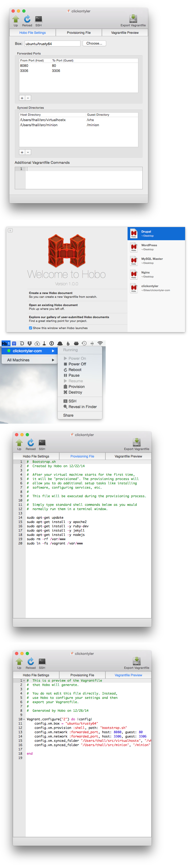Choose Provision from the machine menu

pyautogui.click(x=80, y=387)
